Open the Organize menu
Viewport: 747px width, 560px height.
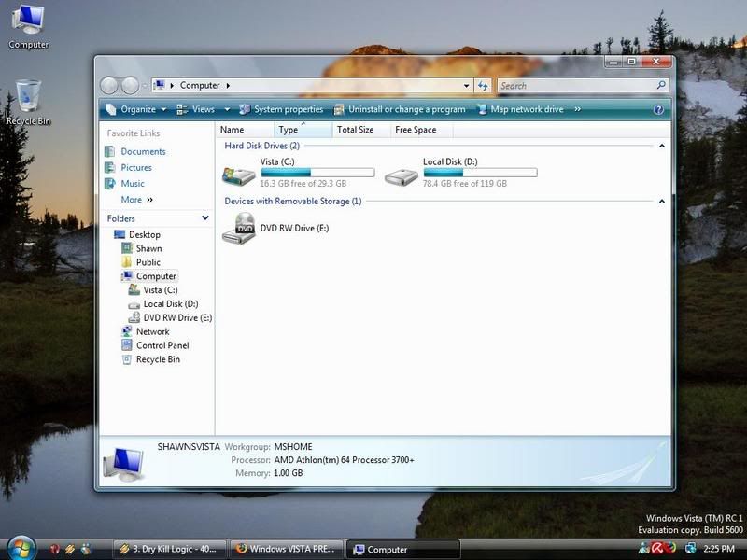click(x=135, y=109)
